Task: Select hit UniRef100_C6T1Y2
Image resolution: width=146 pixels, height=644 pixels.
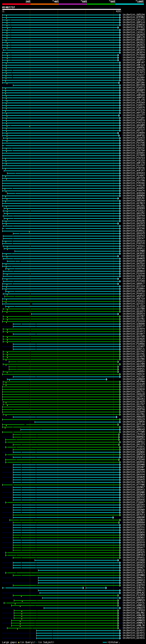Action: pos(134,20)
